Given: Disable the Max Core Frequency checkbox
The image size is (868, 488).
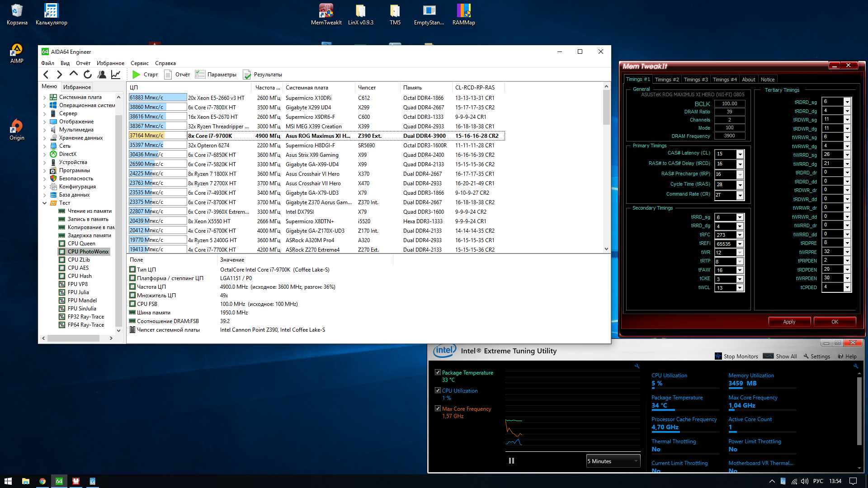Looking at the screenshot, I should pos(438,408).
